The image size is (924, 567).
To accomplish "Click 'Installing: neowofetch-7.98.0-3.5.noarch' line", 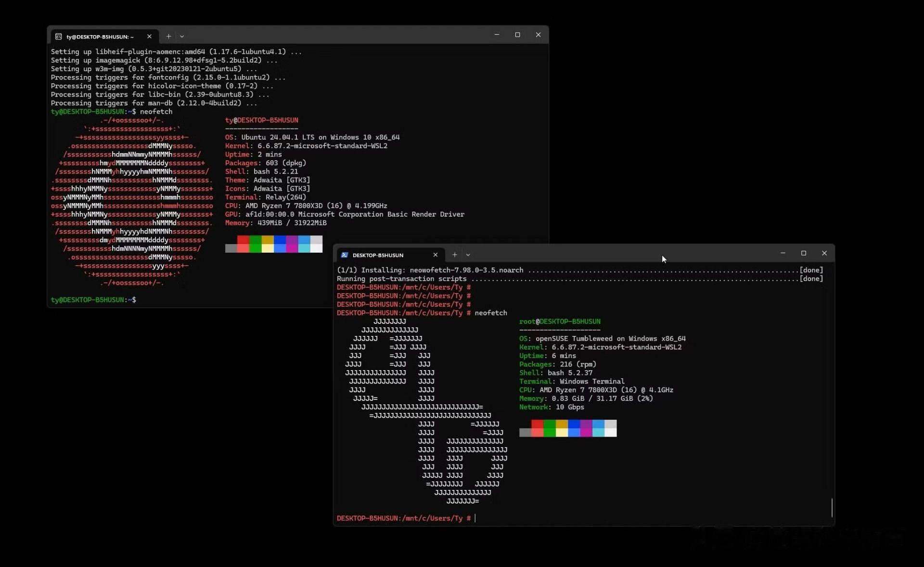I will 580,270.
